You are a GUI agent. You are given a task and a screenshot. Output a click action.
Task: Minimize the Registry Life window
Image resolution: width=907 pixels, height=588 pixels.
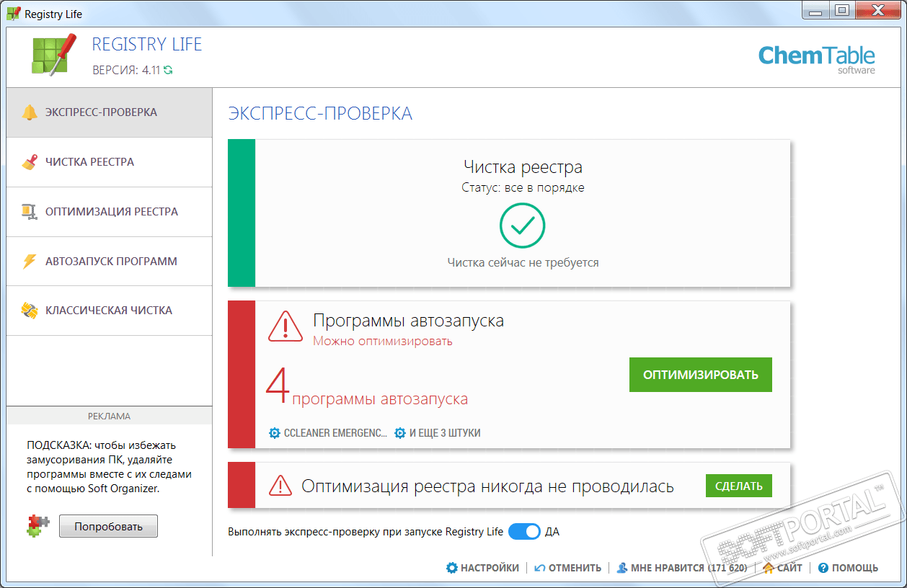tap(814, 10)
